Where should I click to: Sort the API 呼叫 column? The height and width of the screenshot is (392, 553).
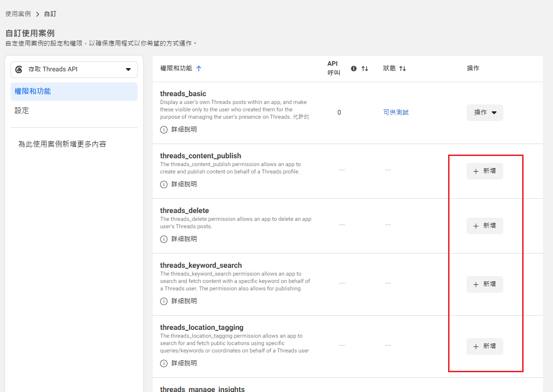pos(365,69)
